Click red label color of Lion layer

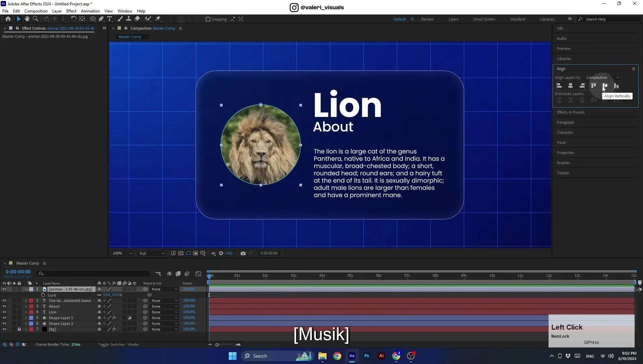click(x=31, y=312)
